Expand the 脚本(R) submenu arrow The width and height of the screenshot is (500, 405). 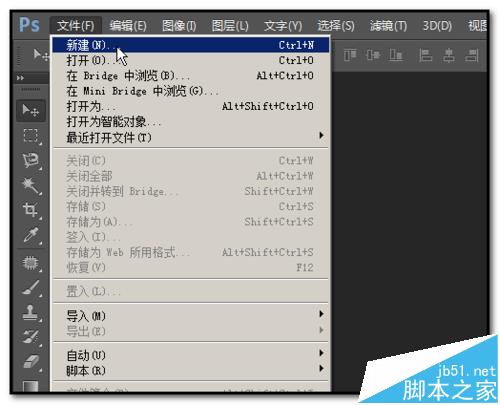point(321,368)
